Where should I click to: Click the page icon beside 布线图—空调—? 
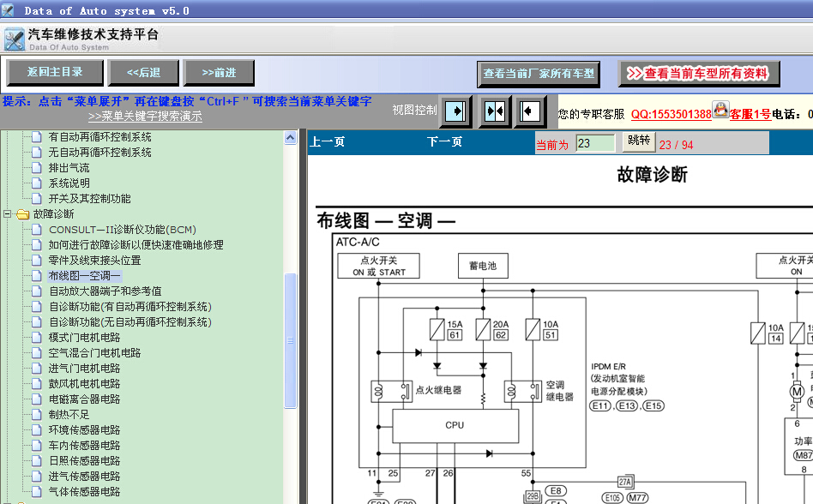pos(37,275)
